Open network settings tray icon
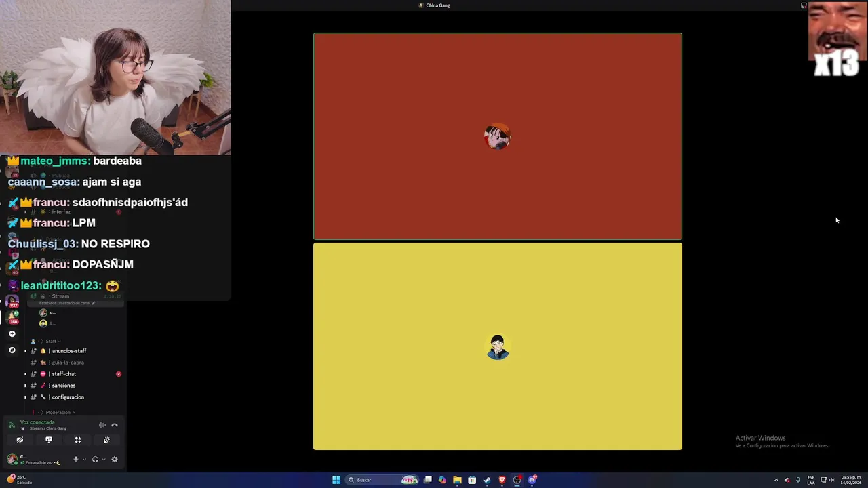 click(x=823, y=480)
